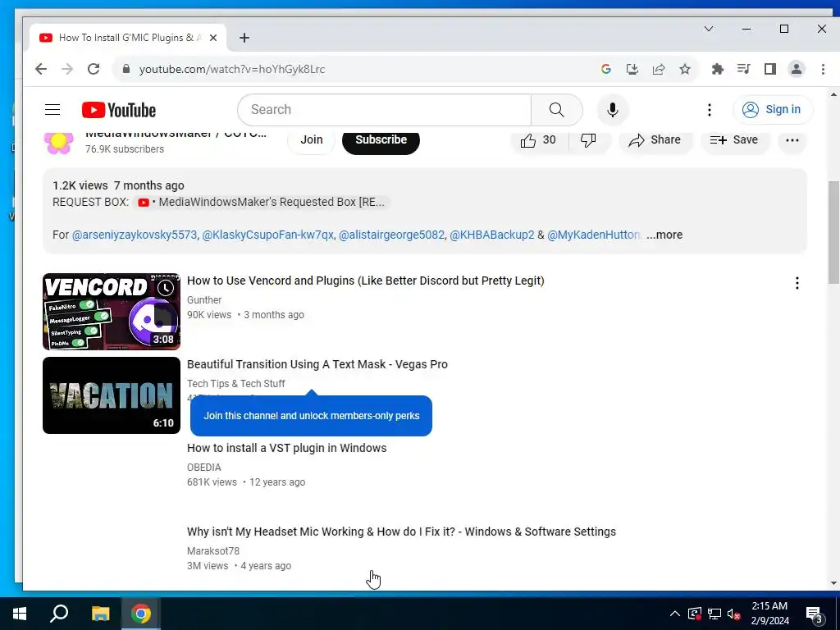Bookmark this tab with the star
The width and height of the screenshot is (840, 630).
coord(685,69)
